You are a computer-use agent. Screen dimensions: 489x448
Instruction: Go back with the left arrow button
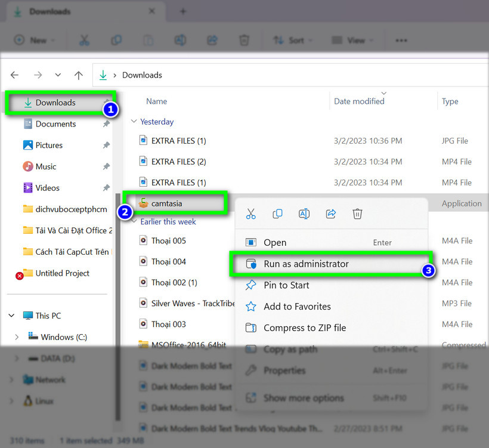pos(15,75)
